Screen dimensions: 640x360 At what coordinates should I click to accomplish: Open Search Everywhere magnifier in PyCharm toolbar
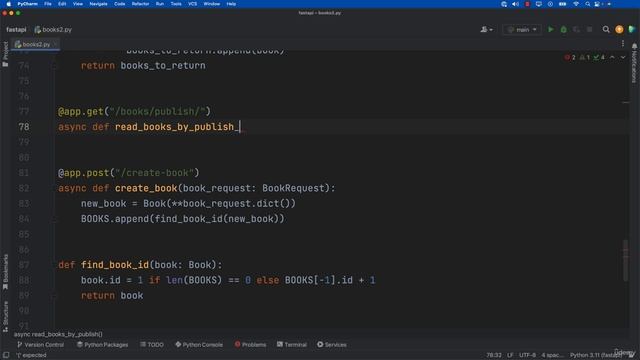606,29
